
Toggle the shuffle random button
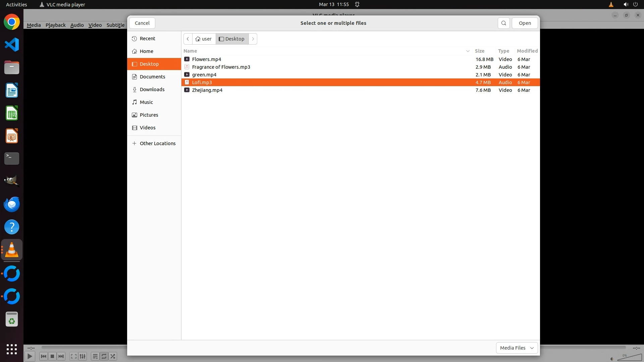113,356
